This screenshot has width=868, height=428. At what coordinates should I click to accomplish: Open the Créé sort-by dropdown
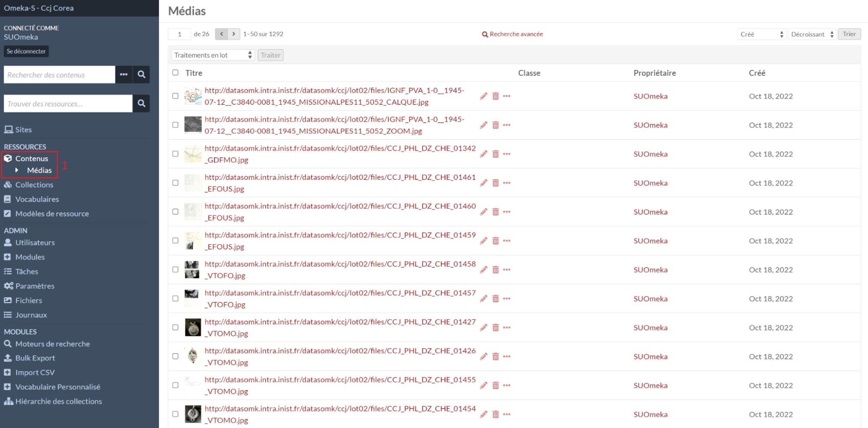pyautogui.click(x=761, y=34)
